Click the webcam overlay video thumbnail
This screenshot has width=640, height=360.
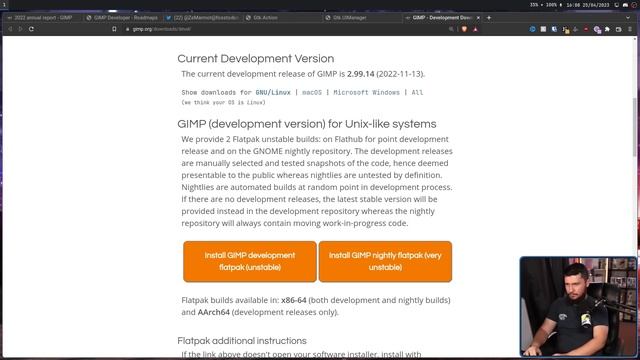tap(578, 307)
